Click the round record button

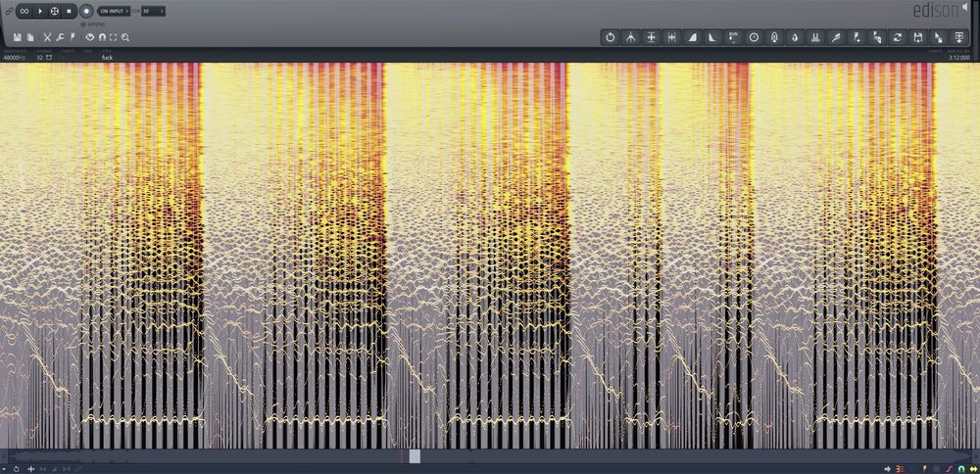point(87,11)
